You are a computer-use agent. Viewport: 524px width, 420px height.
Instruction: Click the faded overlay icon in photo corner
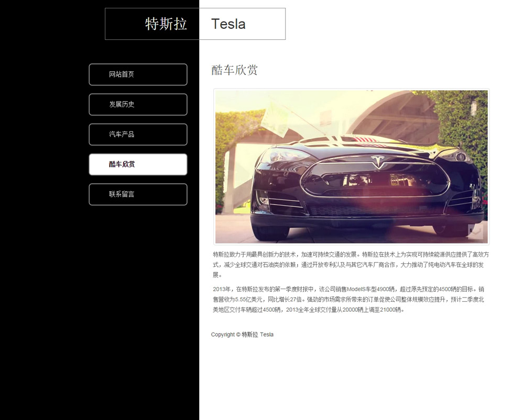click(475, 231)
